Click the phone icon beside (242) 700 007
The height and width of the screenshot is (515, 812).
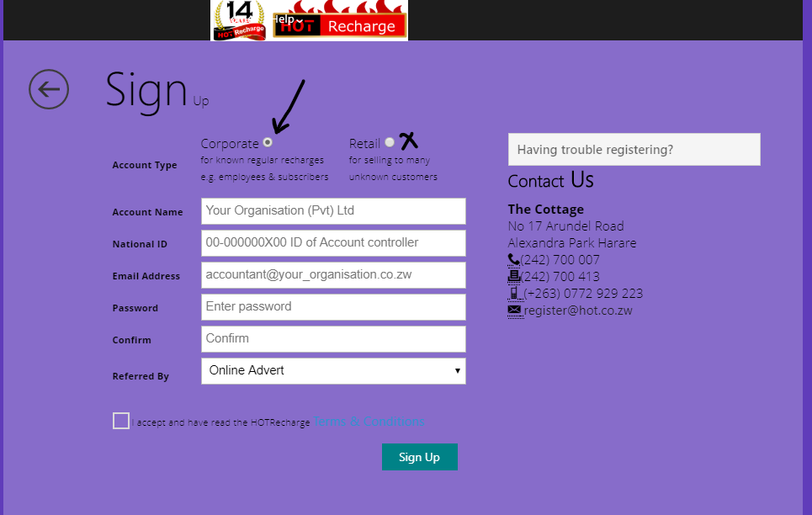[513, 259]
